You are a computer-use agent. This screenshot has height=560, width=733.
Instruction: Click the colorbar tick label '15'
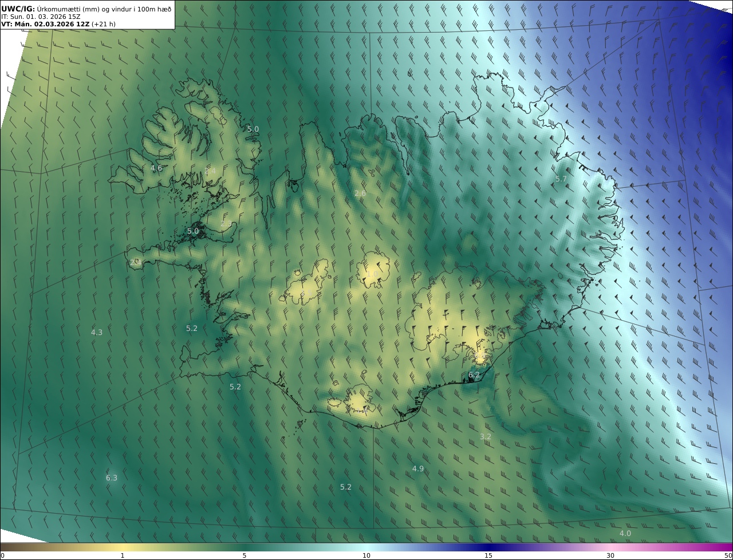coord(488,555)
